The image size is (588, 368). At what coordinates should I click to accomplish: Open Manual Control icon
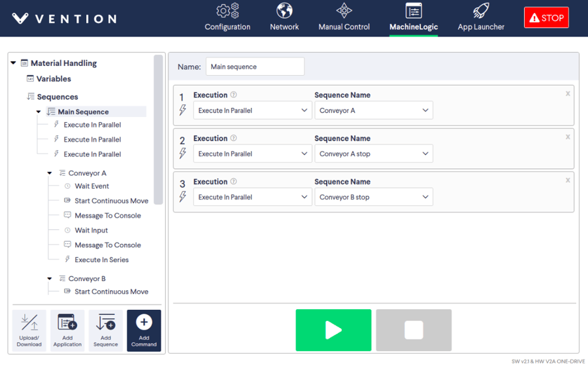(x=344, y=11)
